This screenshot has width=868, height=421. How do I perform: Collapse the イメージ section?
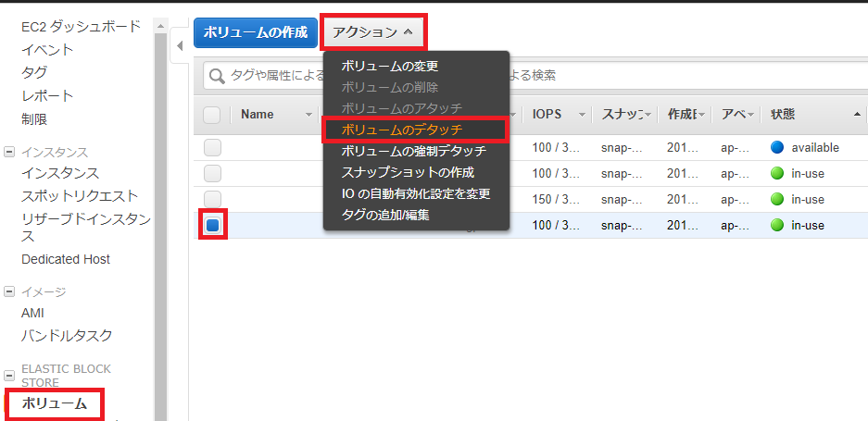[x=9, y=291]
